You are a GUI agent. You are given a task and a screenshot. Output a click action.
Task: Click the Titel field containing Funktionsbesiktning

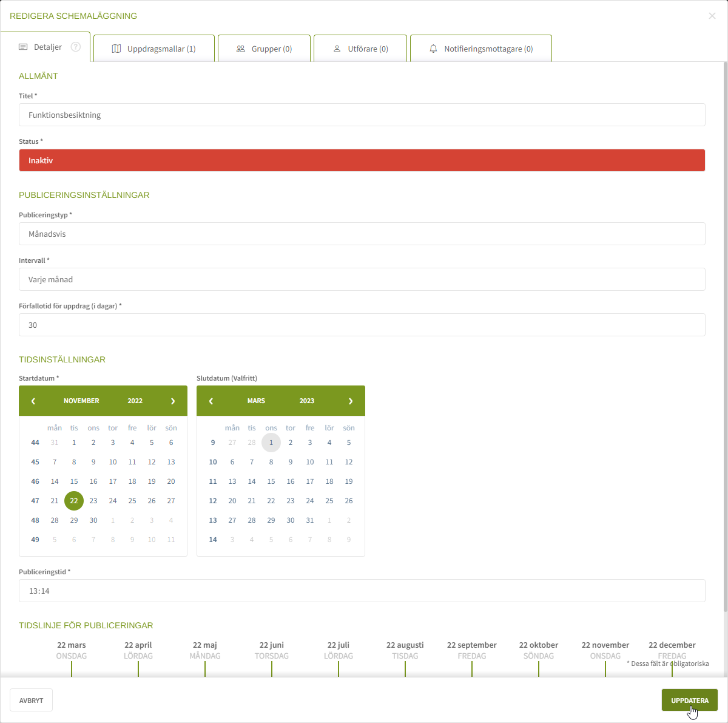pos(362,115)
